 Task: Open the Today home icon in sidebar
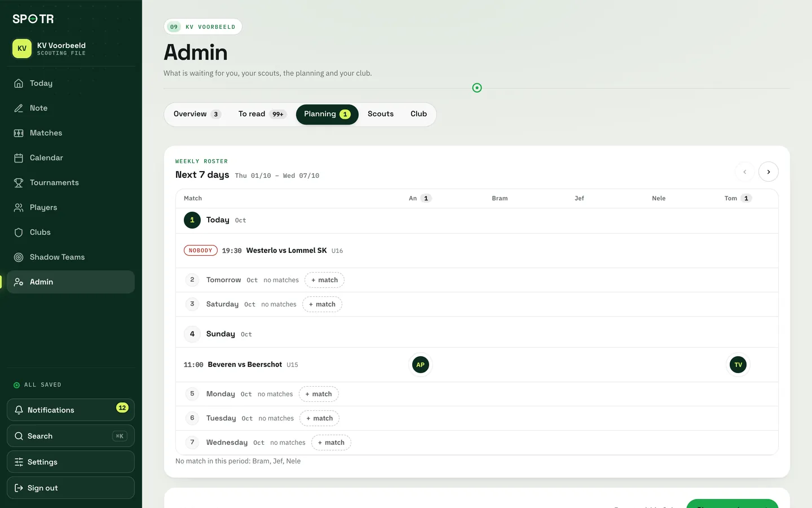coord(19,84)
